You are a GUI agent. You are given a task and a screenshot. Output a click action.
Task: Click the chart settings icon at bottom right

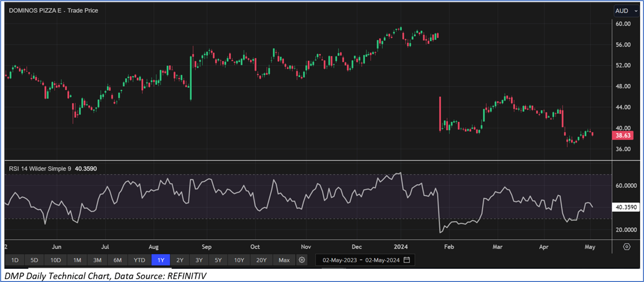(x=626, y=247)
